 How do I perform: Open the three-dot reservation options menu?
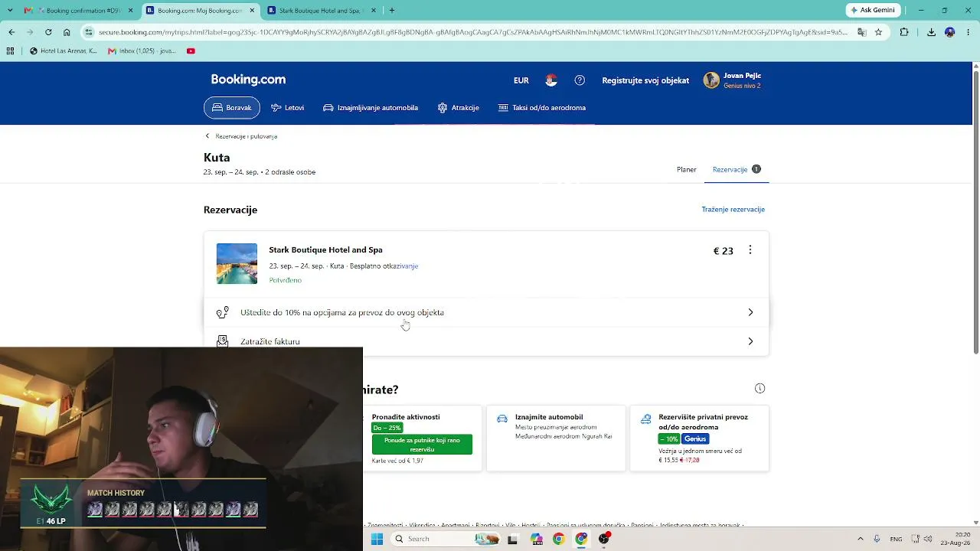pos(750,250)
